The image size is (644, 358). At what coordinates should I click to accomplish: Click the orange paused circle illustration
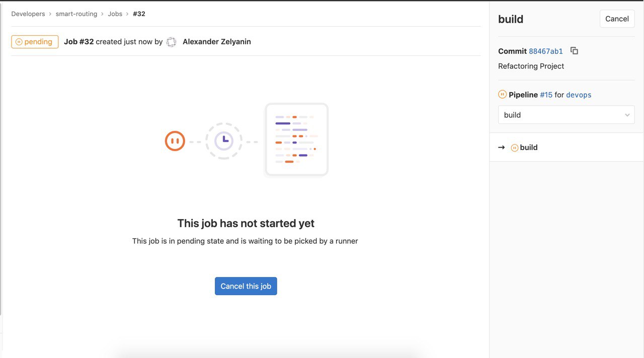(175, 141)
